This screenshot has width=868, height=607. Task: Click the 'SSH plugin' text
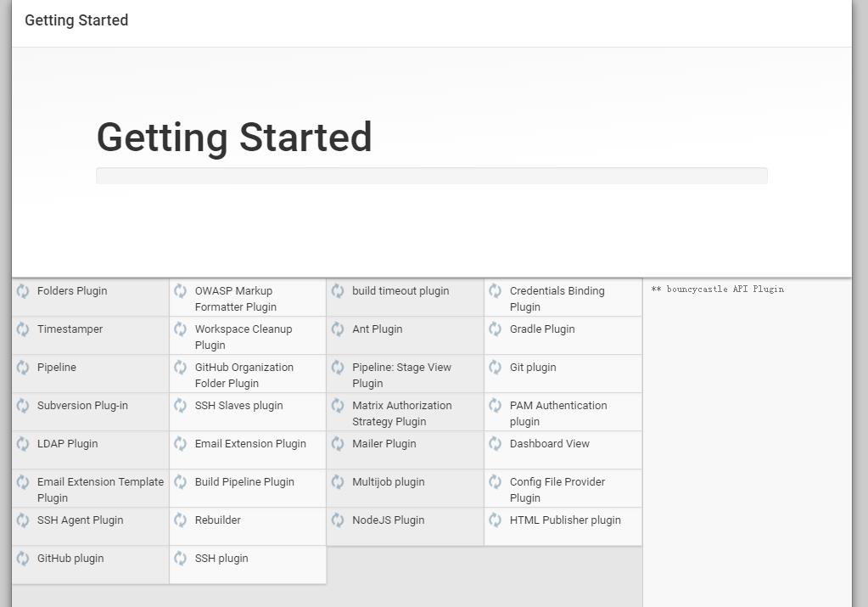(221, 559)
